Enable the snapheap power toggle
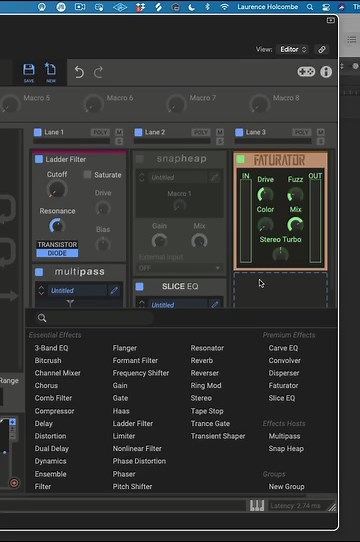 coord(140,159)
